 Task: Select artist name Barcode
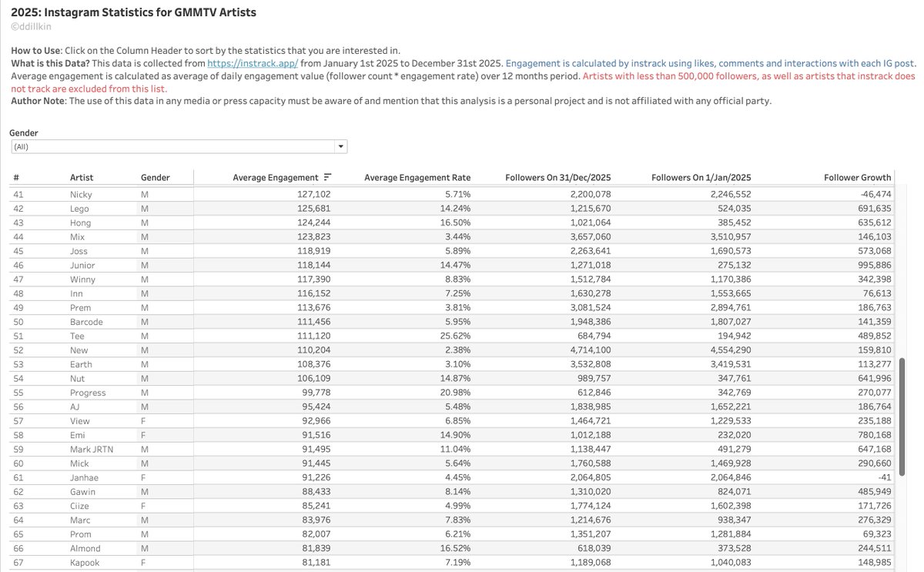pos(86,322)
